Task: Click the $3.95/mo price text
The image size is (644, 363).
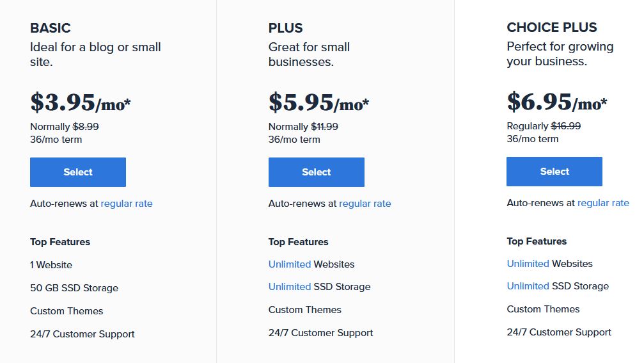Action: point(81,102)
